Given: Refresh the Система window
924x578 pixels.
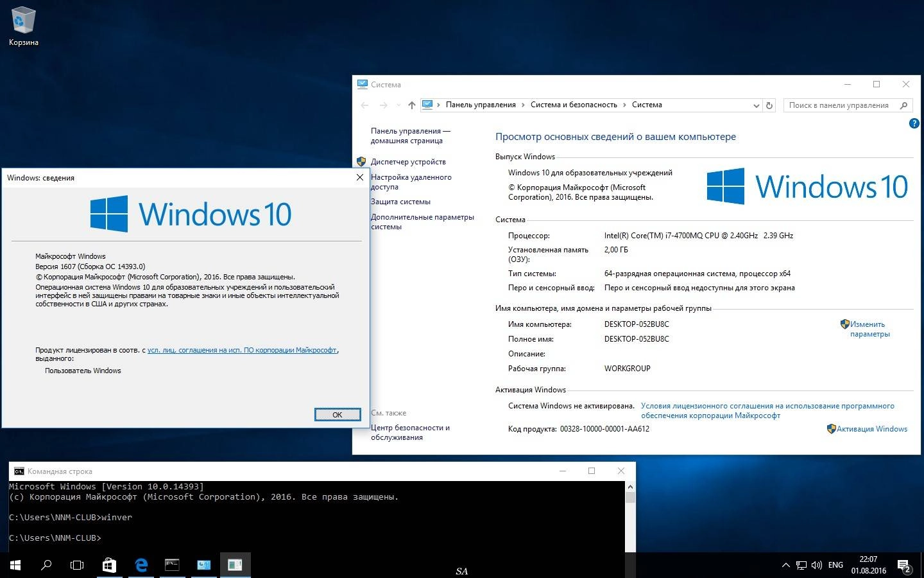Looking at the screenshot, I should point(769,105).
